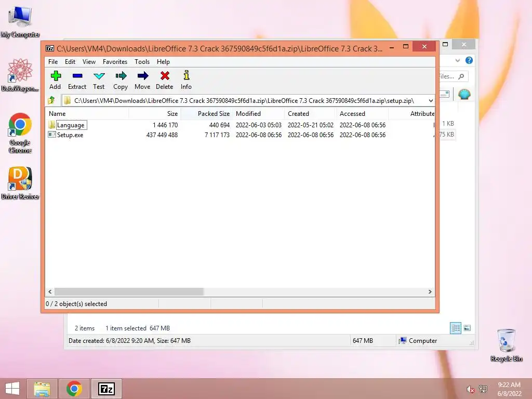The width and height of the screenshot is (532, 399).
Task: Select the Setup.exe file icon
Action: coord(51,135)
